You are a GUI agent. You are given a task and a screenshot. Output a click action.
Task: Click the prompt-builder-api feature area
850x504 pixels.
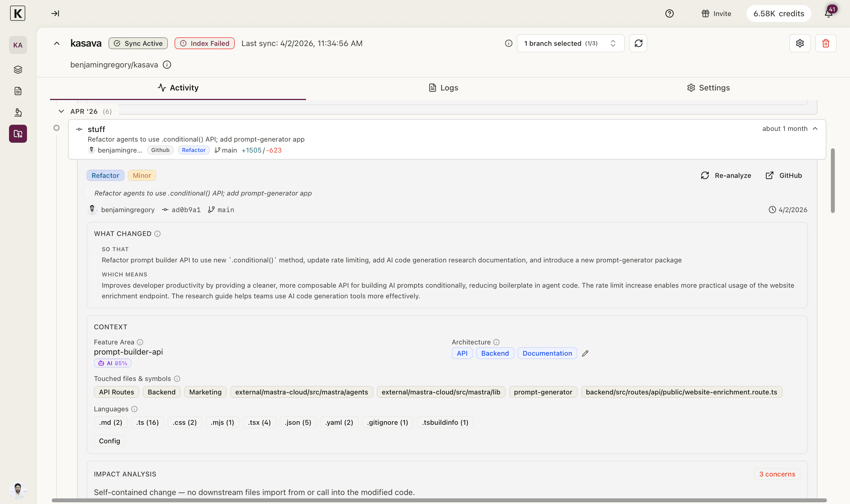pos(128,352)
